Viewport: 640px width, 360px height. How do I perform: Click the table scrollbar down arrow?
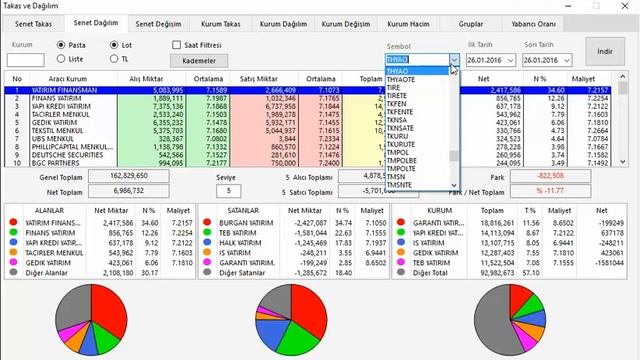[622, 162]
